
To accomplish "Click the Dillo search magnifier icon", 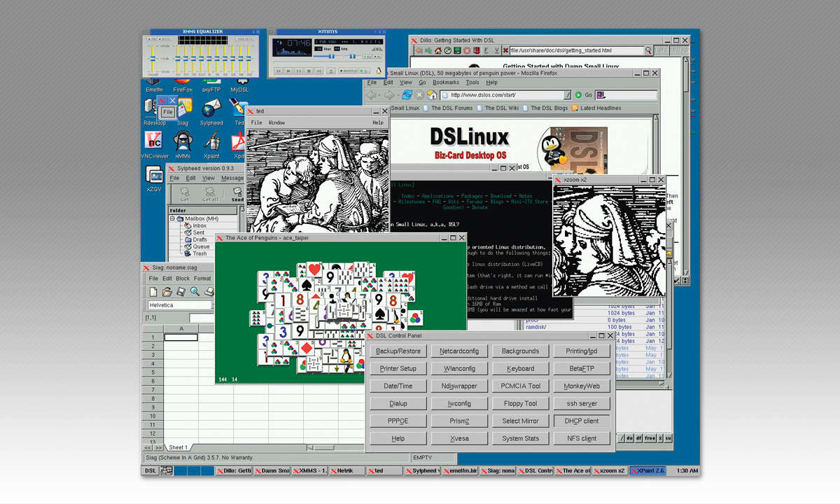I will pyautogui.click(x=648, y=50).
